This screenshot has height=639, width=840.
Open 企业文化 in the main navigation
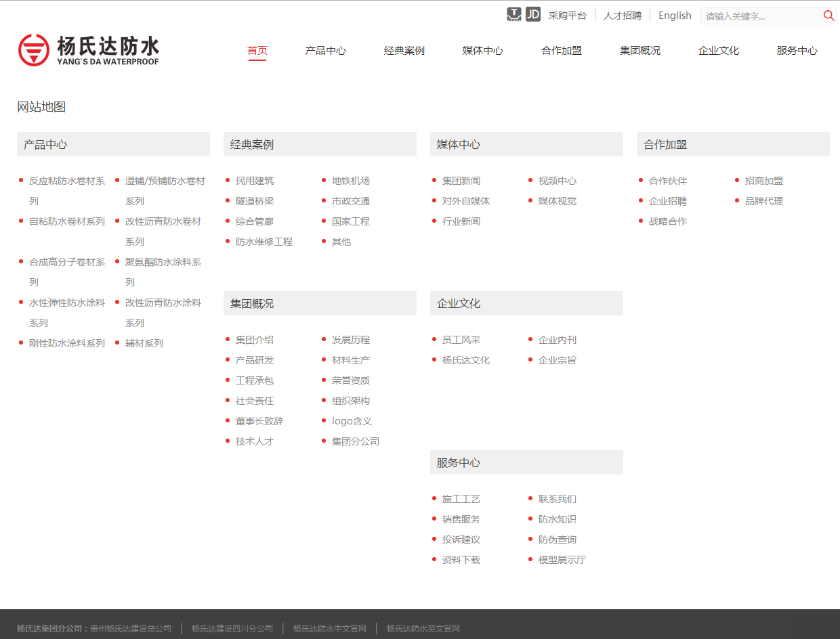point(719,51)
